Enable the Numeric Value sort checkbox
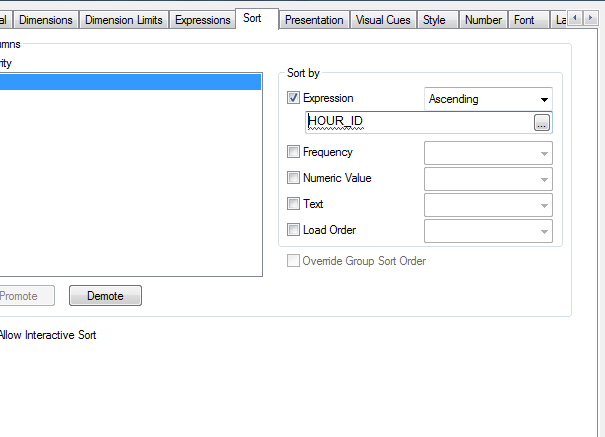 coord(293,178)
